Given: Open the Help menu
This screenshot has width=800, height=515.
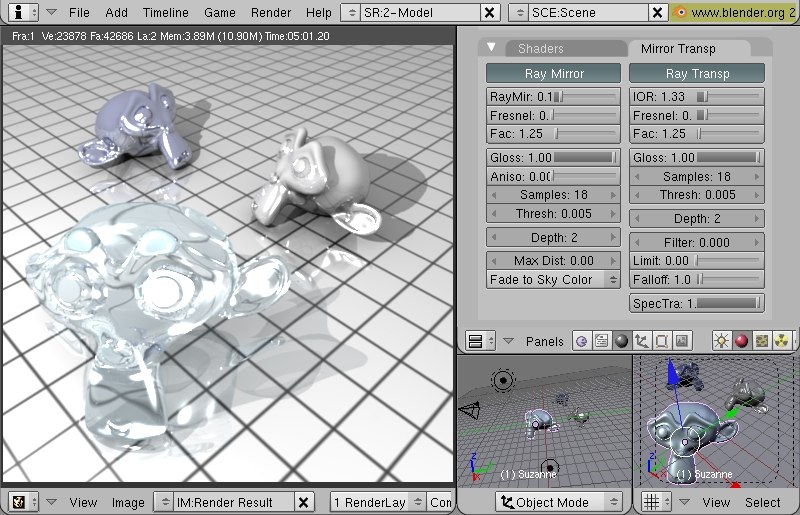Looking at the screenshot, I should (x=319, y=12).
